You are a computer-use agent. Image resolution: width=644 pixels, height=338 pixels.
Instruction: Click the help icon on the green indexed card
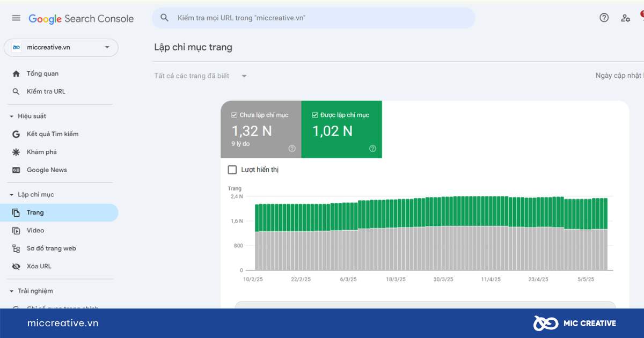(373, 149)
